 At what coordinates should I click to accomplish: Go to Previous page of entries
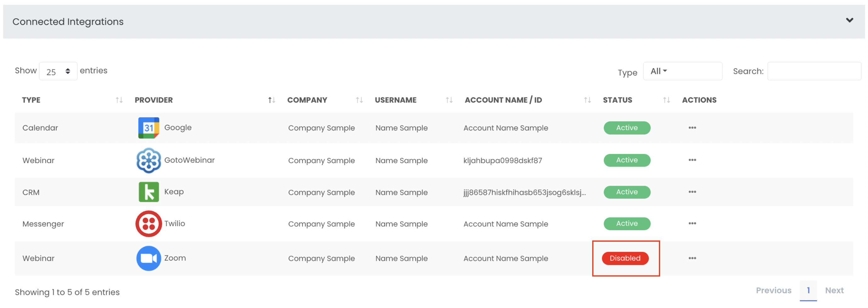click(773, 290)
